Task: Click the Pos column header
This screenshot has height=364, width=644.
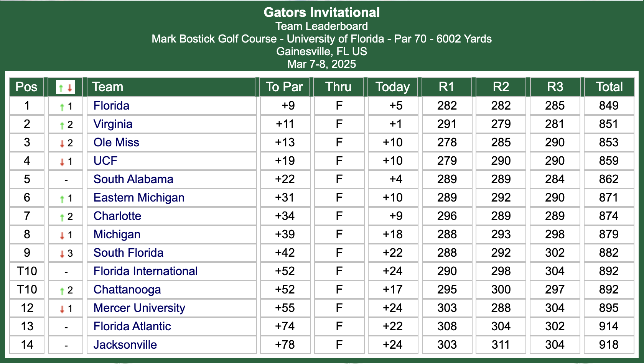Action: point(26,87)
